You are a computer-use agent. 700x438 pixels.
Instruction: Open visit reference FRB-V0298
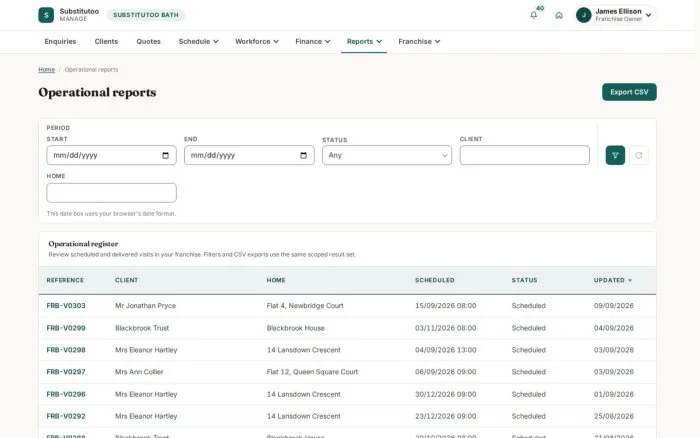point(66,350)
